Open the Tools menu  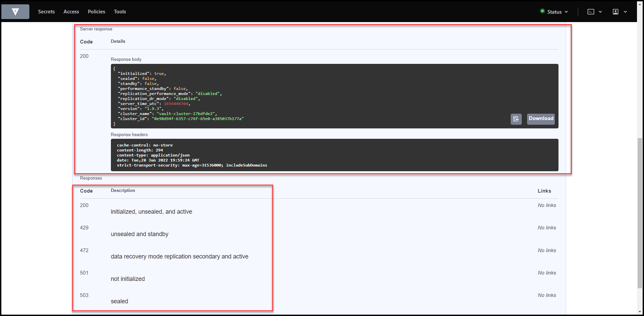click(x=120, y=11)
